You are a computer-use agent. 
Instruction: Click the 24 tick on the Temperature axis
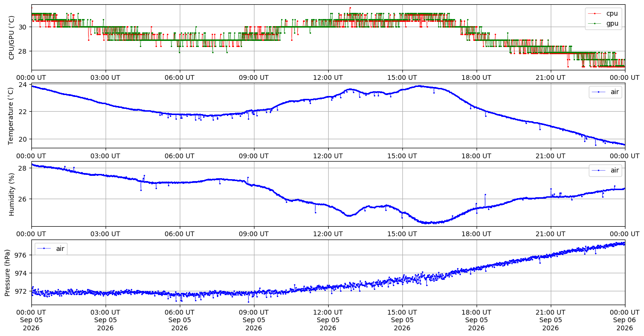[x=24, y=85]
